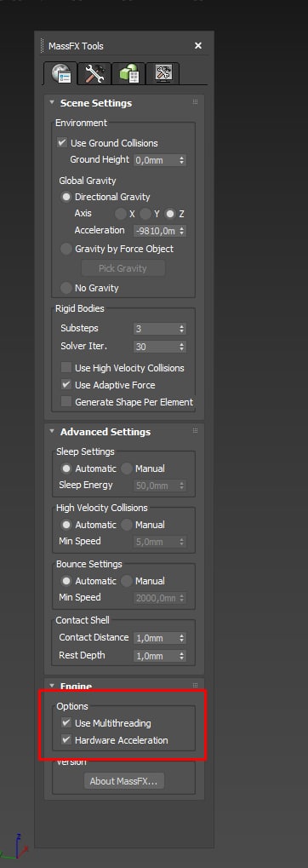Enable Use High Velocity Collisions

pos(66,368)
